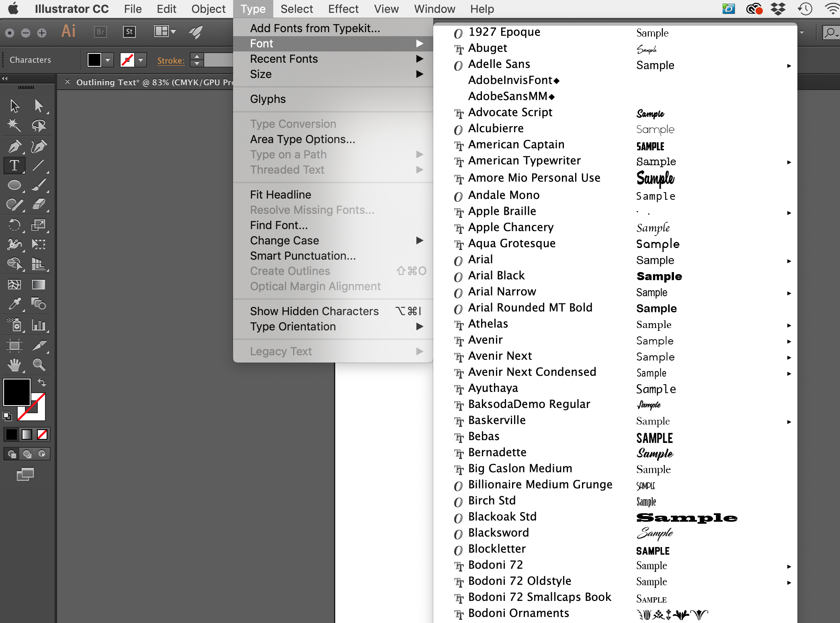The image size is (840, 623).
Task: Select the Eyedropper tool
Action: click(15, 304)
